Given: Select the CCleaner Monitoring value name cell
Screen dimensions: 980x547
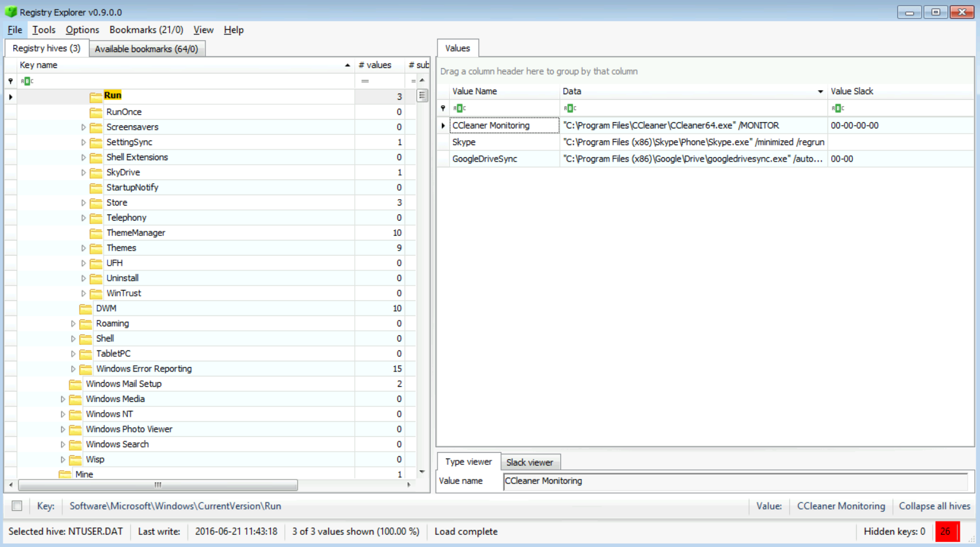Looking at the screenshot, I should [504, 125].
